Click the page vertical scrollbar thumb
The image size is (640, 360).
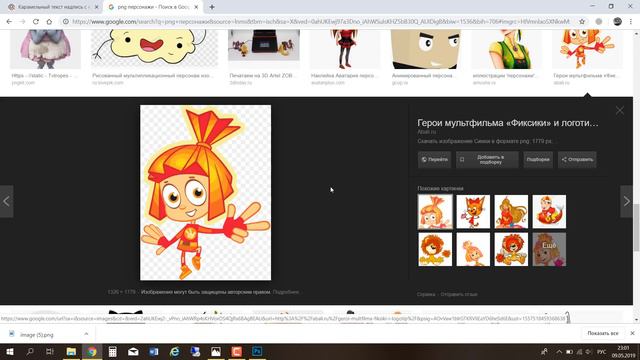pyautogui.click(x=636, y=227)
